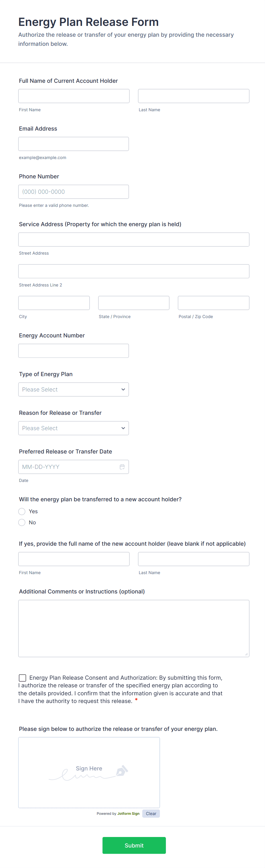The width and height of the screenshot is (265, 868).
Task: Click the Submit button
Action: click(134, 846)
